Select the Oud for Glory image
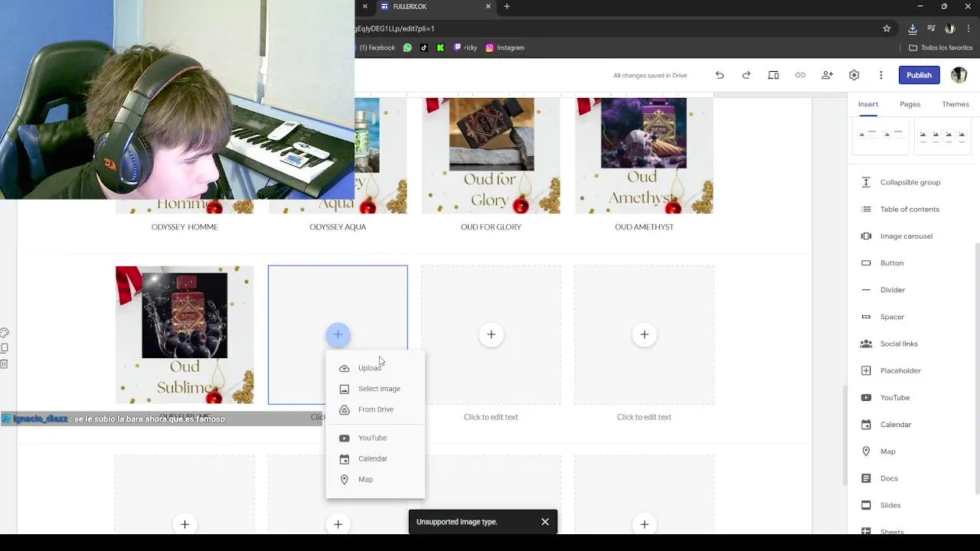Image resolution: width=980 pixels, height=551 pixels. [491, 155]
